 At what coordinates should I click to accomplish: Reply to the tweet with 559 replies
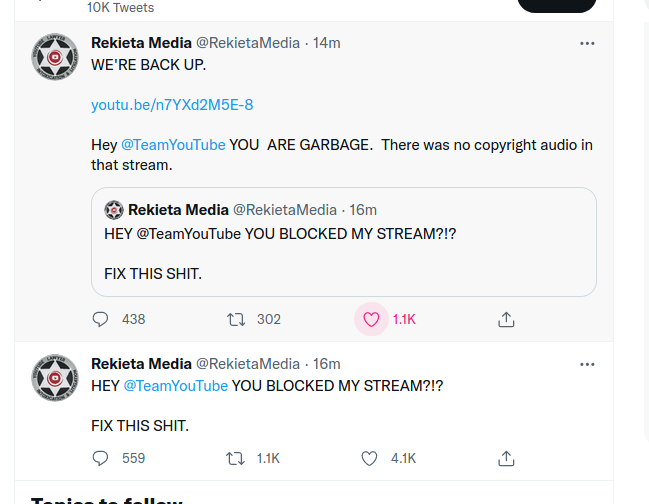point(100,458)
